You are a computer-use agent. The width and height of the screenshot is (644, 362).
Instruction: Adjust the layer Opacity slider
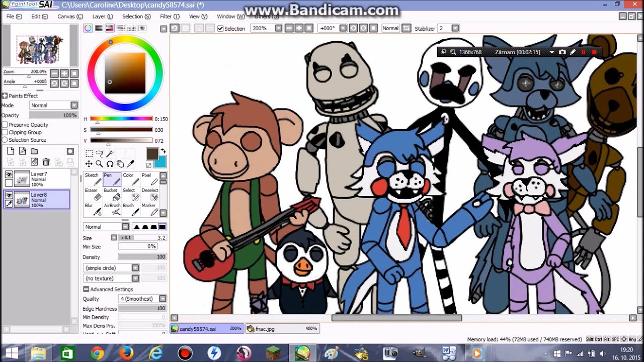(x=53, y=115)
